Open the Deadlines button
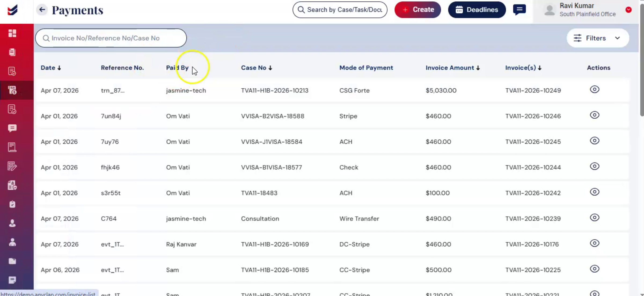The image size is (644, 296). [x=477, y=10]
